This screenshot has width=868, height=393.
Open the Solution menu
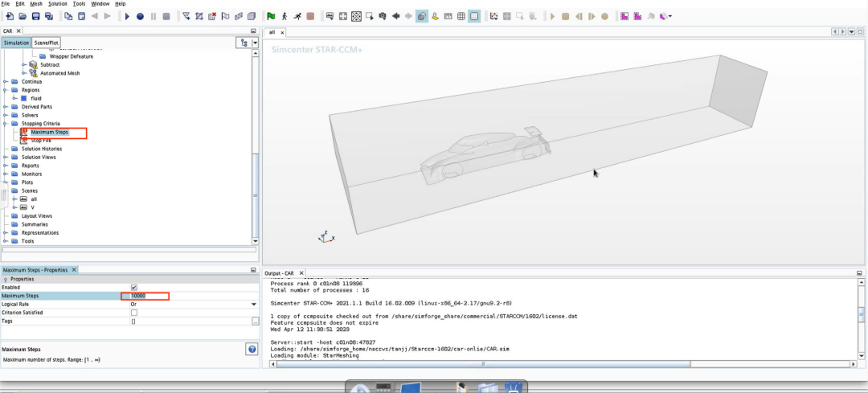(58, 4)
